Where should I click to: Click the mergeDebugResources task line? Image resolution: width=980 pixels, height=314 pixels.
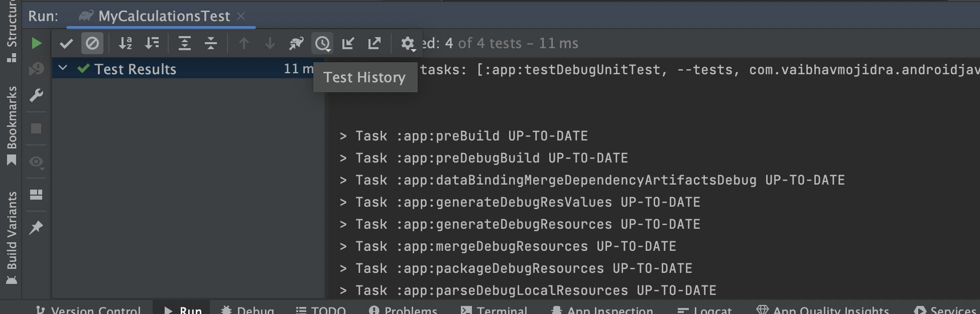pos(508,246)
